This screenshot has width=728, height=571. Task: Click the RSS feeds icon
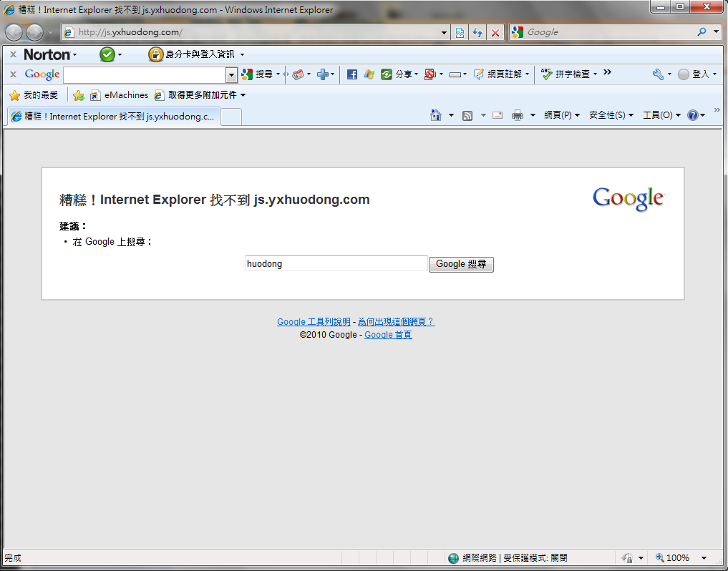[x=467, y=115]
